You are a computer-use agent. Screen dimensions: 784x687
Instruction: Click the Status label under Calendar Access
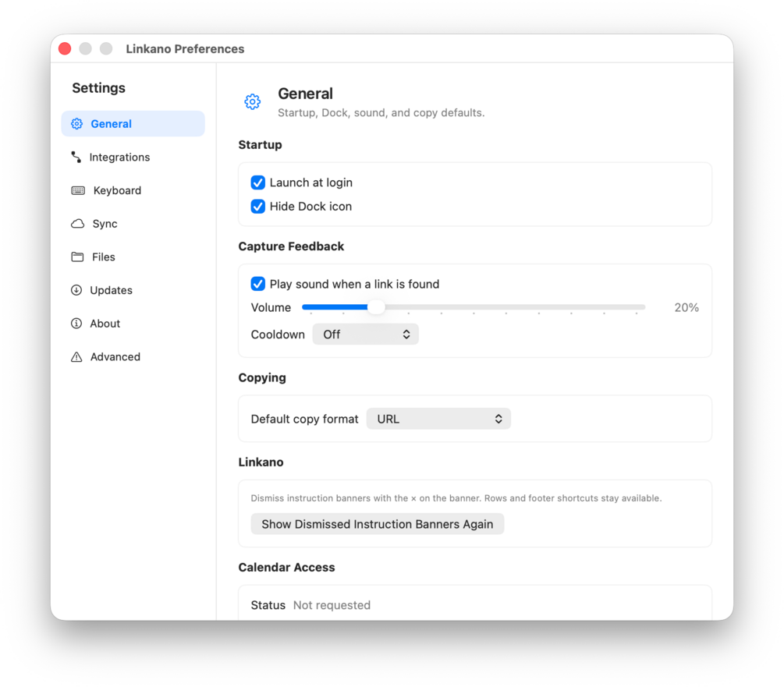(x=268, y=605)
